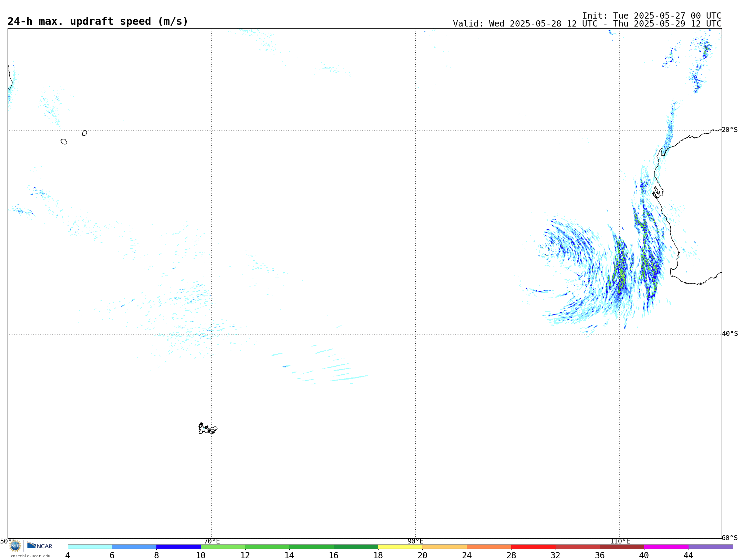Viewport: 744px width, 560px height.
Task: Click the NCAR logo
Action: [x=40, y=546]
